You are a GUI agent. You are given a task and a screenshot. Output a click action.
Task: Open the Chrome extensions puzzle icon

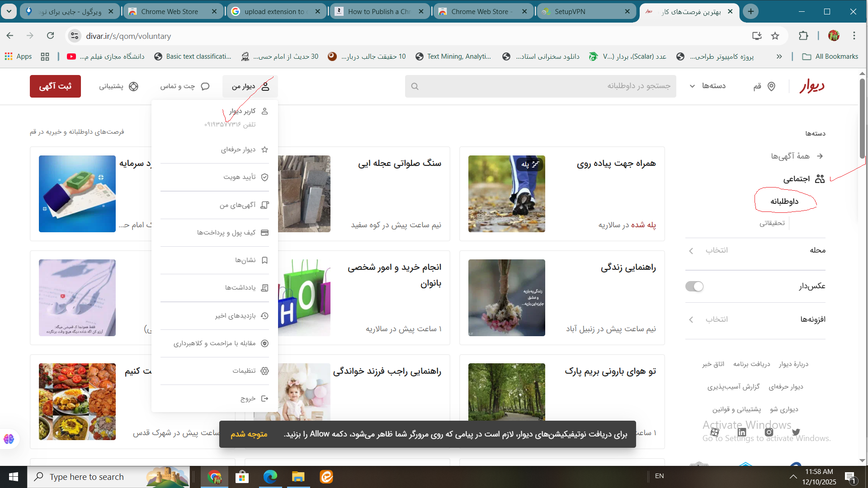tap(803, 36)
